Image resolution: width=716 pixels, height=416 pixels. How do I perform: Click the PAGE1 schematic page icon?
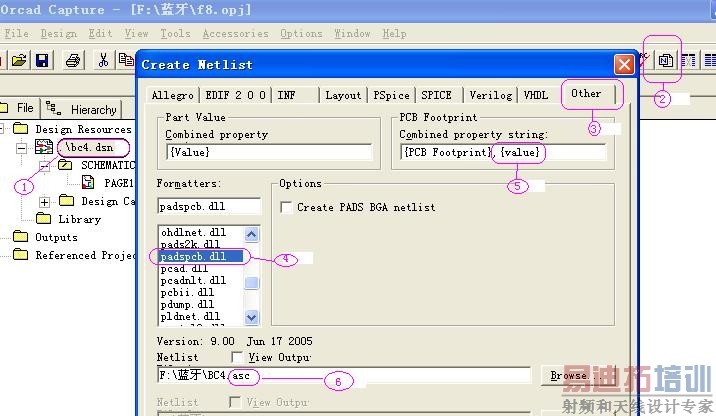(x=88, y=183)
